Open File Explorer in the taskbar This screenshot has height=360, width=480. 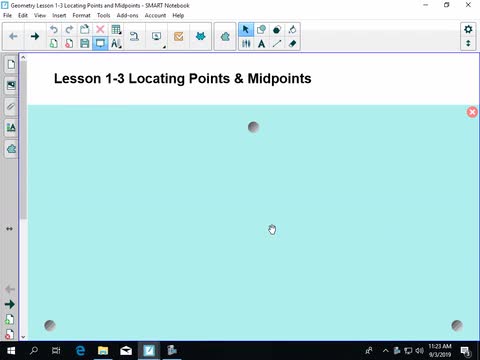[x=103, y=351]
